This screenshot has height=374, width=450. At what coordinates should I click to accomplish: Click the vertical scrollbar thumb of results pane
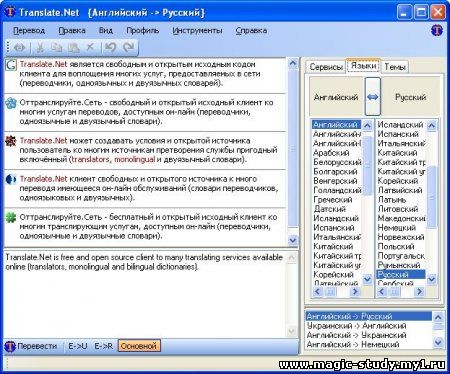[x=293, y=148]
